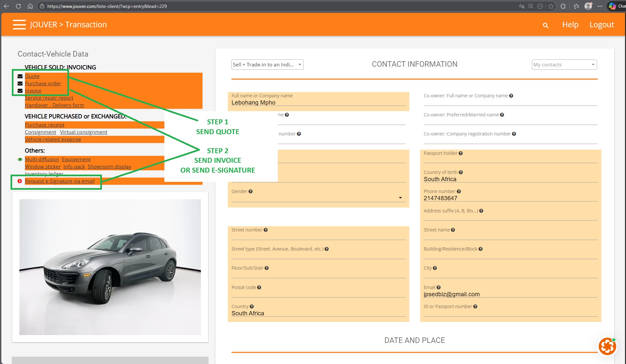Click red arrow icon beside Request e-Signature
The width and height of the screenshot is (626, 364).
coord(20,181)
